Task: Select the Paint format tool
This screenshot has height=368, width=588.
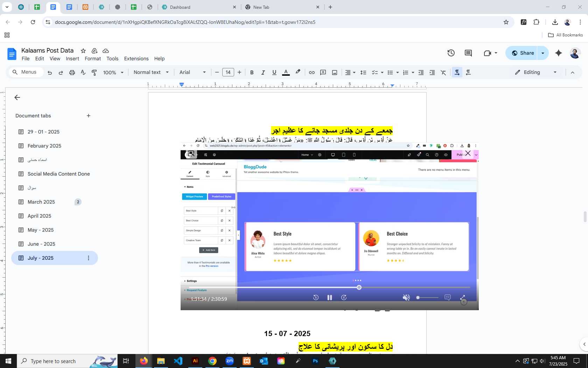Action: [94, 73]
